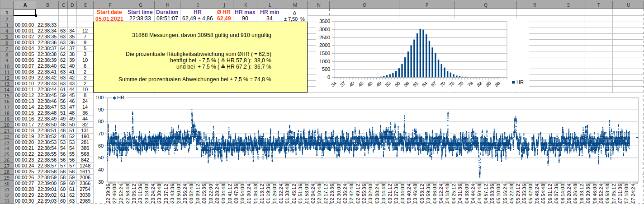This screenshot has height=204, width=644.
Task: Select column M header
Action: coord(294,5)
